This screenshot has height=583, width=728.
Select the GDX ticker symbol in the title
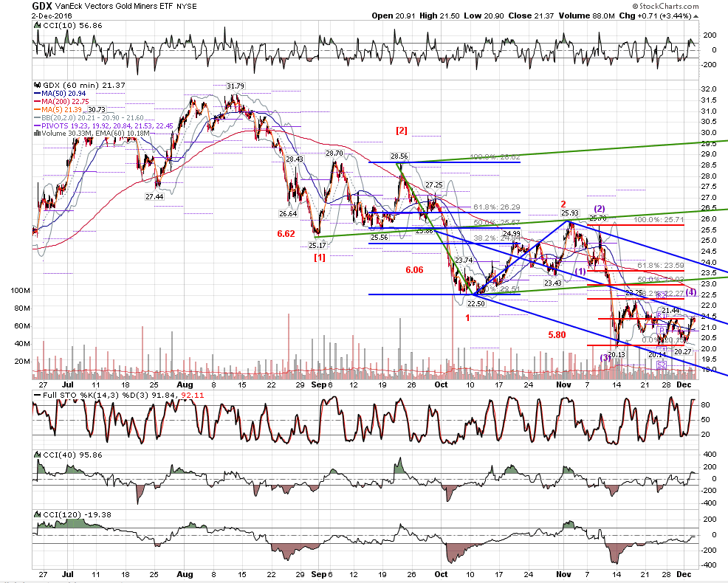pyautogui.click(x=42, y=6)
